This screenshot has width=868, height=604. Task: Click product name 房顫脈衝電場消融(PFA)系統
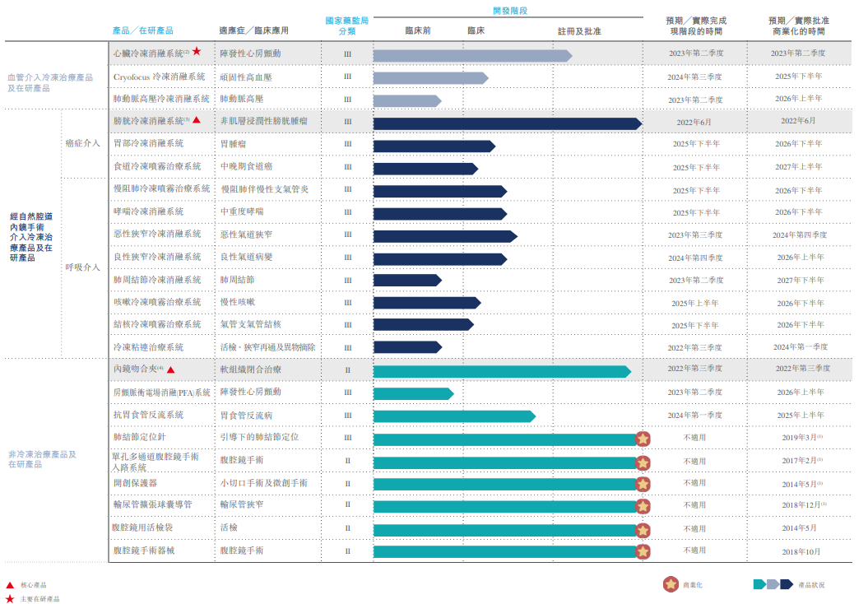[x=161, y=393]
